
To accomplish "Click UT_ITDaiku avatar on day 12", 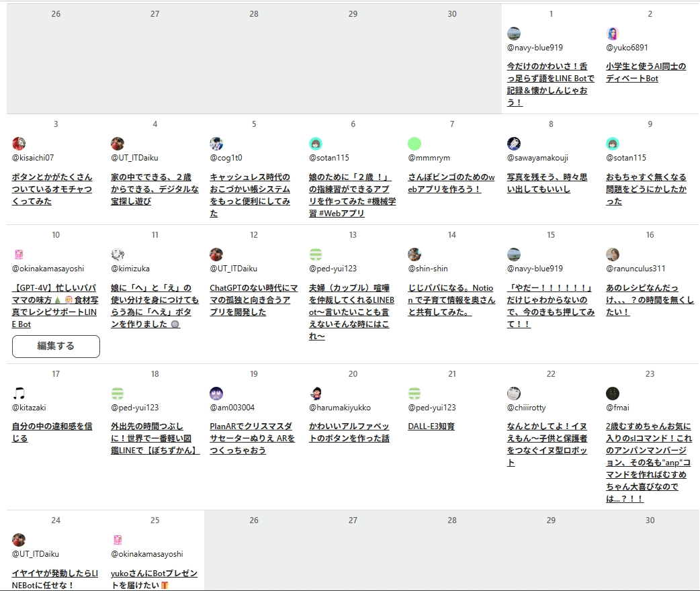I will [x=216, y=255].
